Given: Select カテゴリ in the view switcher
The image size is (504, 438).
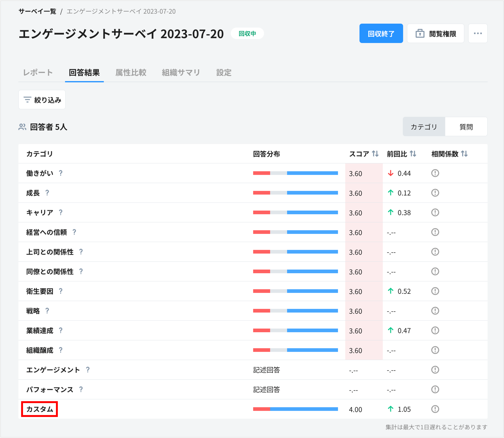Looking at the screenshot, I should coord(424,127).
